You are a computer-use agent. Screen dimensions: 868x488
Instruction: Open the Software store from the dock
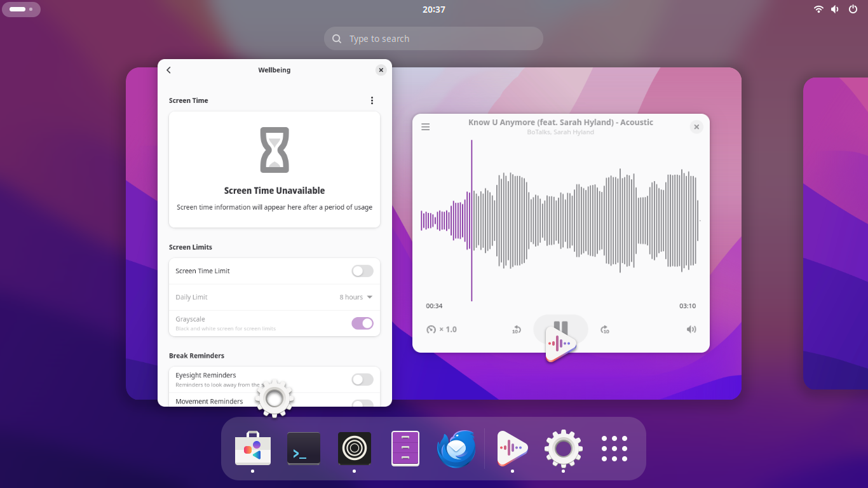pyautogui.click(x=253, y=448)
